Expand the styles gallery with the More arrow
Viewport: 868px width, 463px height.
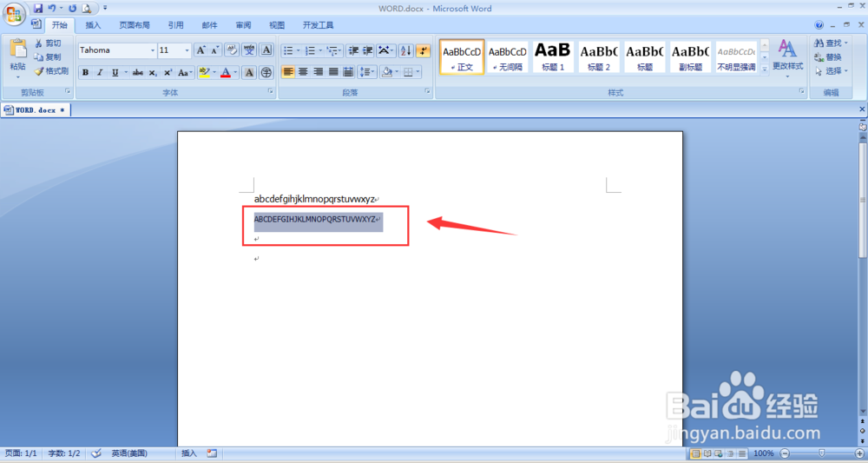pos(765,69)
